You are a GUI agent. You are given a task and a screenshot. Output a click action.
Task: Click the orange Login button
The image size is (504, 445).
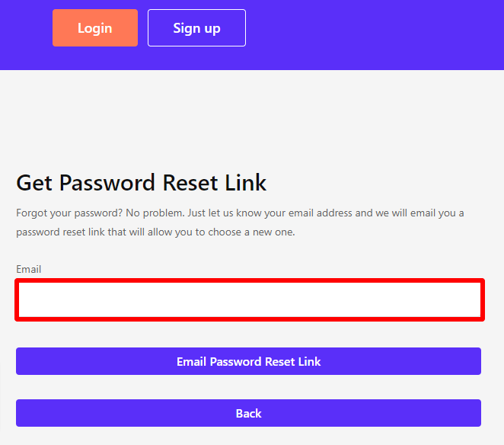coord(95,28)
